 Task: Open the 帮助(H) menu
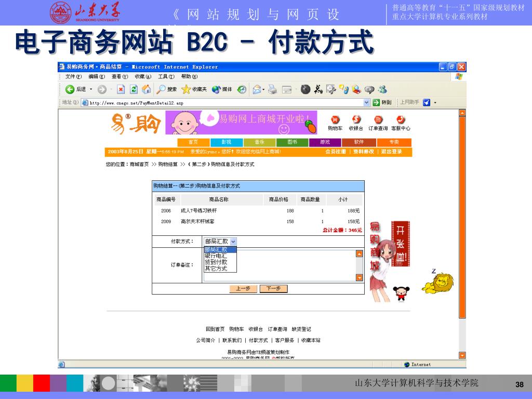click(189, 77)
